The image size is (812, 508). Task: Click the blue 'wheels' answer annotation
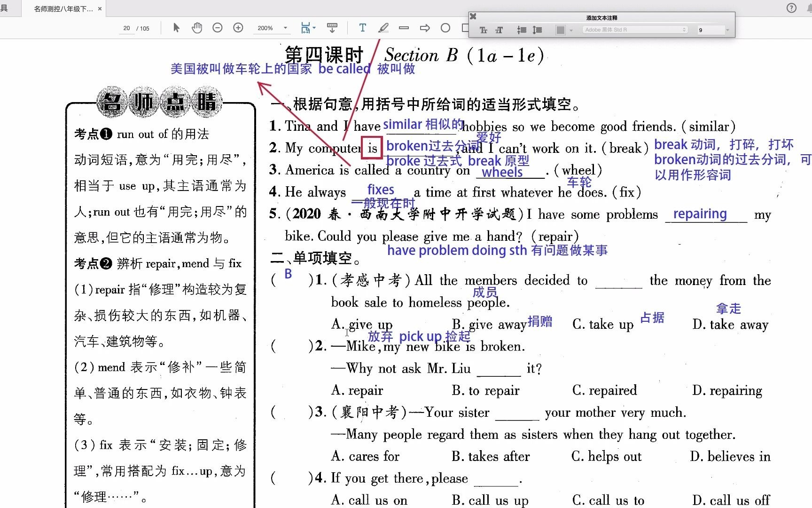(502, 172)
